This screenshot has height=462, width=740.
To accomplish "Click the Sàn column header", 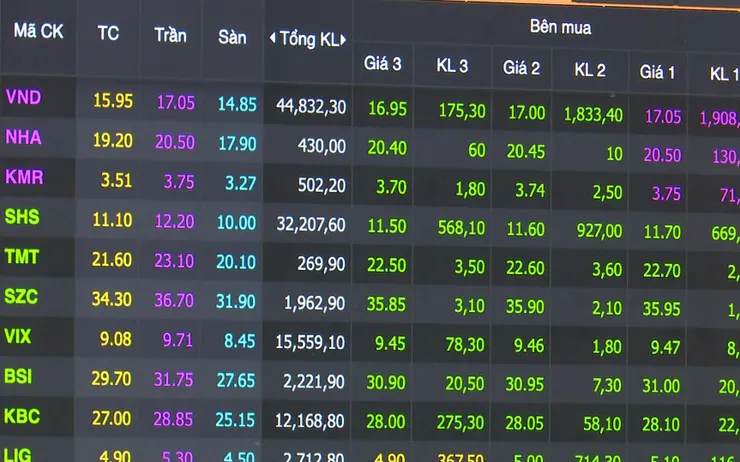I will point(232,37).
